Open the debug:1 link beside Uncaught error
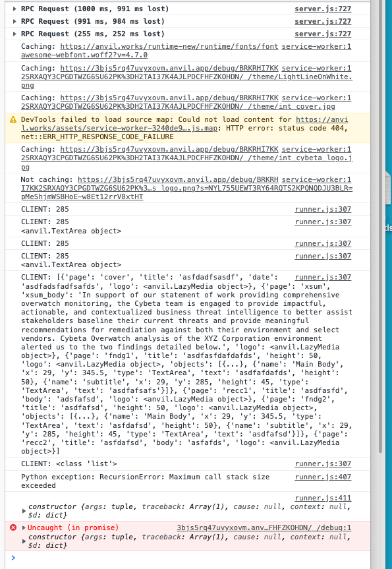This screenshot has width=392, height=569. coord(264,527)
